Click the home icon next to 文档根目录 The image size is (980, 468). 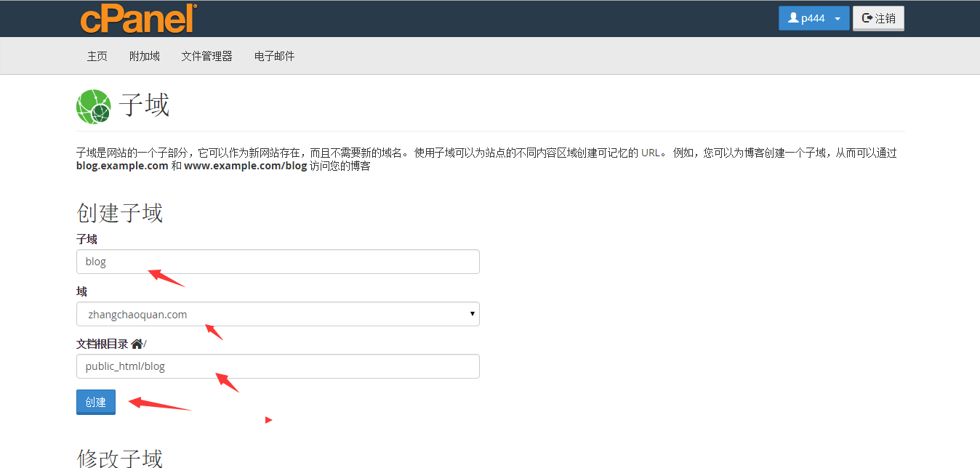pos(137,344)
